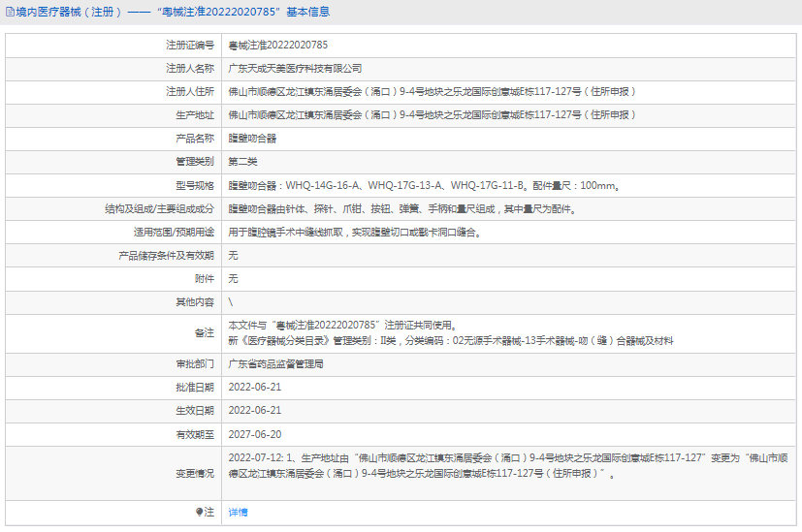Click the 注册证编号 label cell

pyautogui.click(x=190, y=45)
